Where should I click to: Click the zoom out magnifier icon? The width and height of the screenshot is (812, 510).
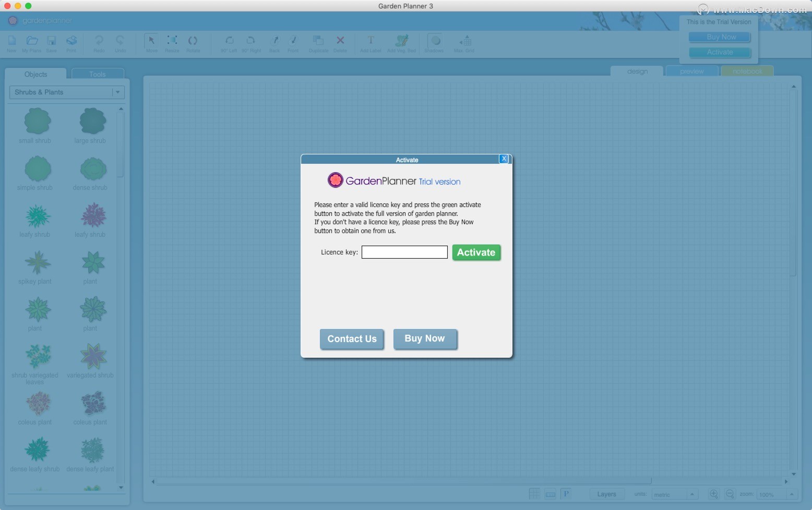click(x=730, y=494)
